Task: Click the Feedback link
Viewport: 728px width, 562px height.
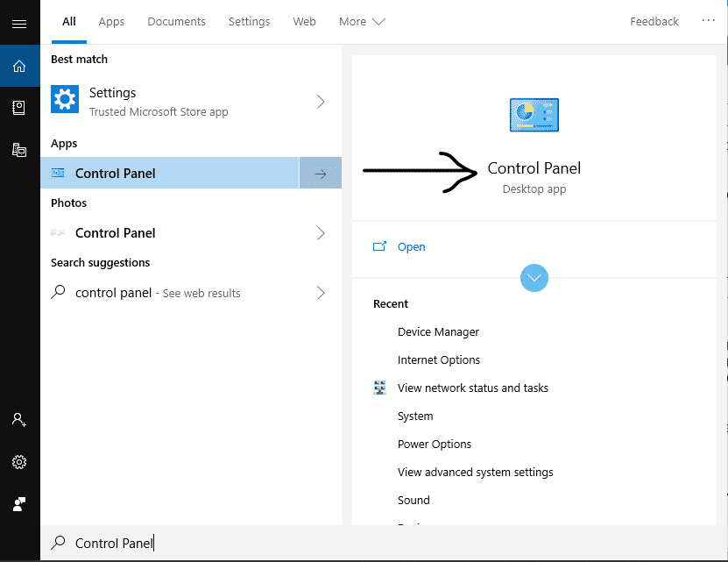Action: point(654,21)
